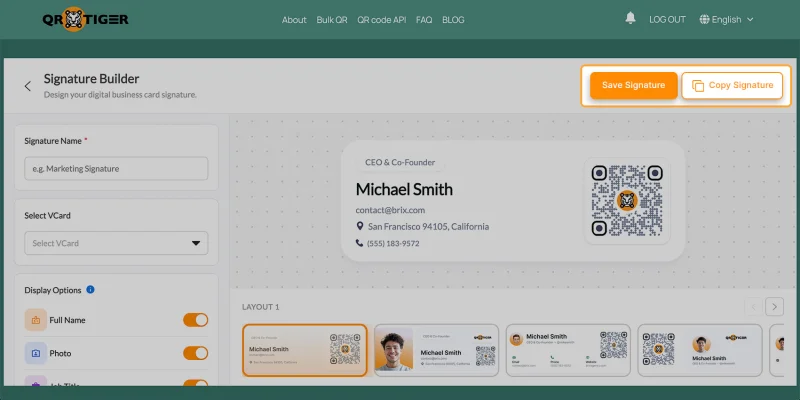Viewport: 800px width, 400px height.
Task: Go to the next layout arrow
Action: [774, 307]
